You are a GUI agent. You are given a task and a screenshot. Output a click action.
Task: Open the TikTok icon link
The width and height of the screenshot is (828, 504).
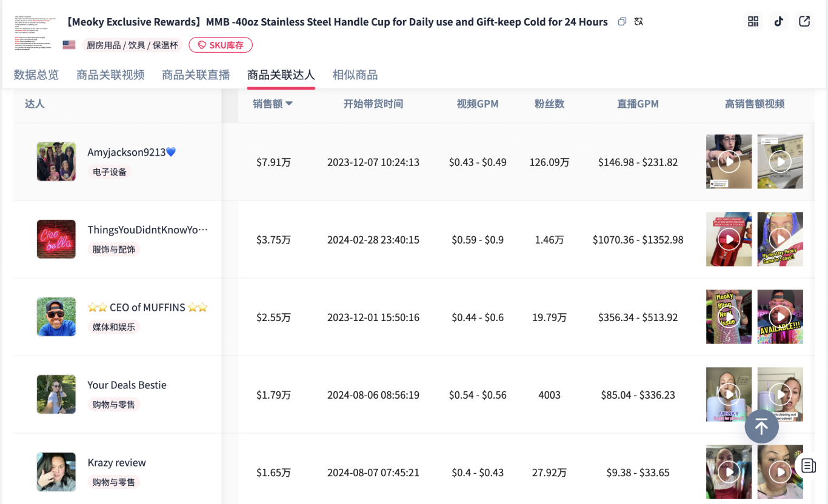pyautogui.click(x=779, y=22)
